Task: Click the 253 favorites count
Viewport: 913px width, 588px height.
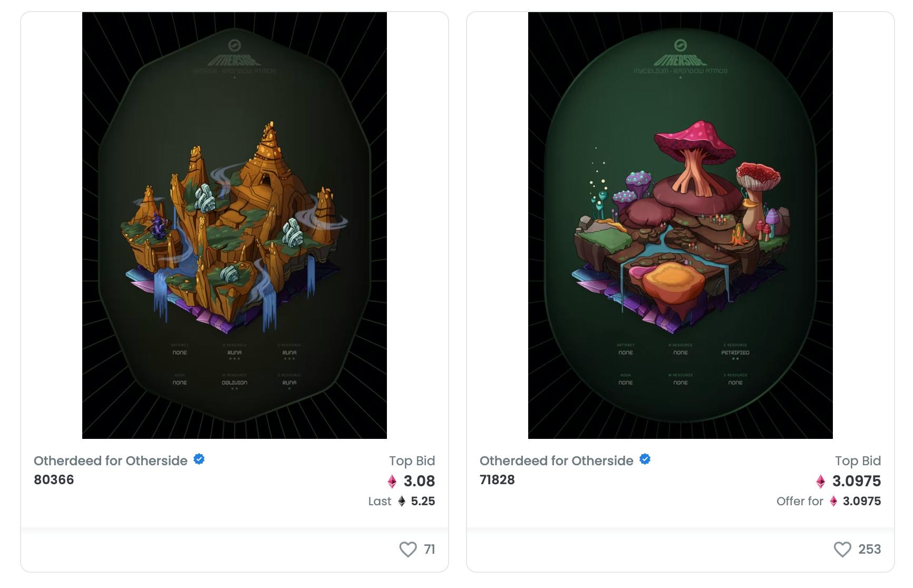Action: coord(870,549)
